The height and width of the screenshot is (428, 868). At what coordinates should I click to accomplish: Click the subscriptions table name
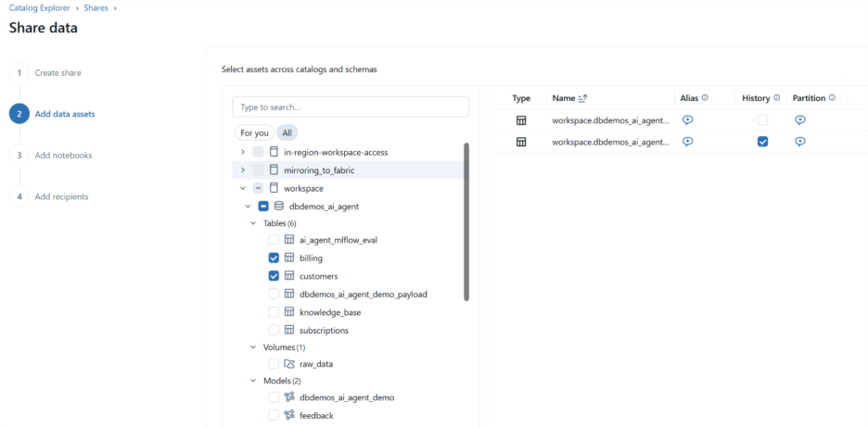(x=325, y=331)
